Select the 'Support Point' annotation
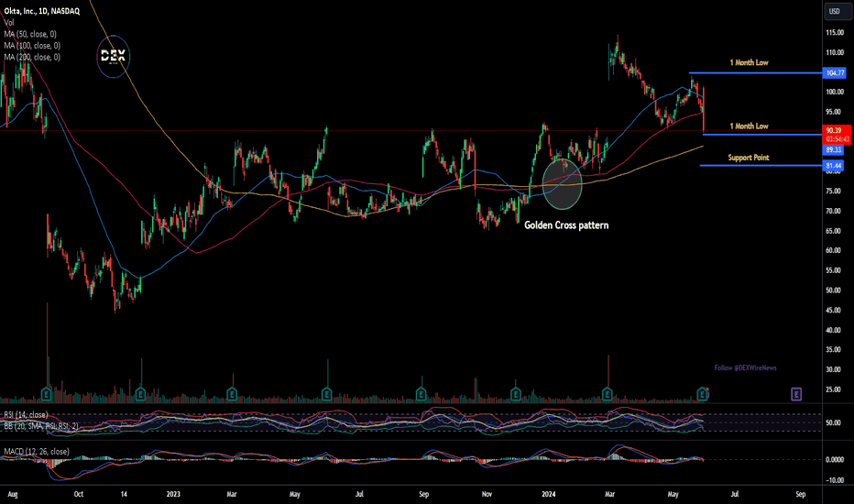 (749, 158)
